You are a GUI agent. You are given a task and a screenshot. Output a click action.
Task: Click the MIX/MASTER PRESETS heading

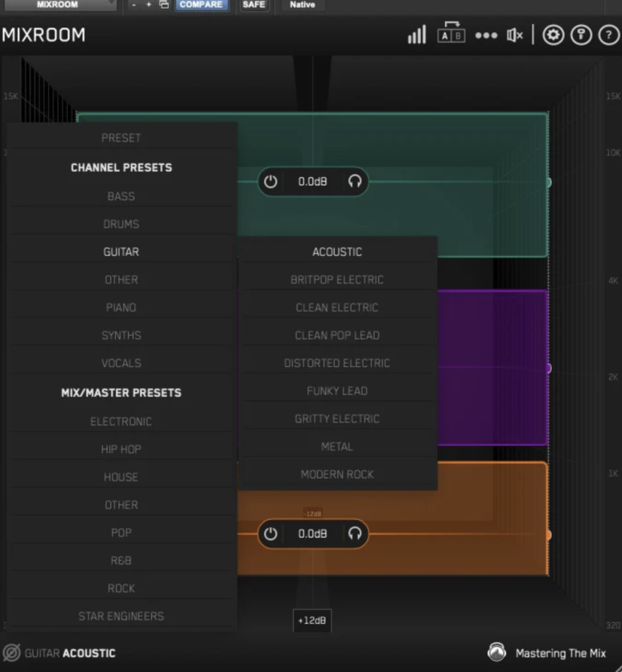coord(122,393)
